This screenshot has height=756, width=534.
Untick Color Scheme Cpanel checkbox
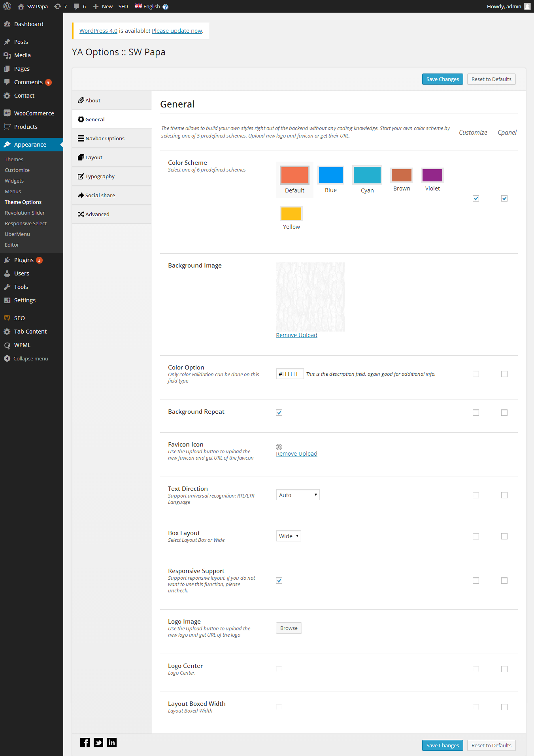pos(504,198)
